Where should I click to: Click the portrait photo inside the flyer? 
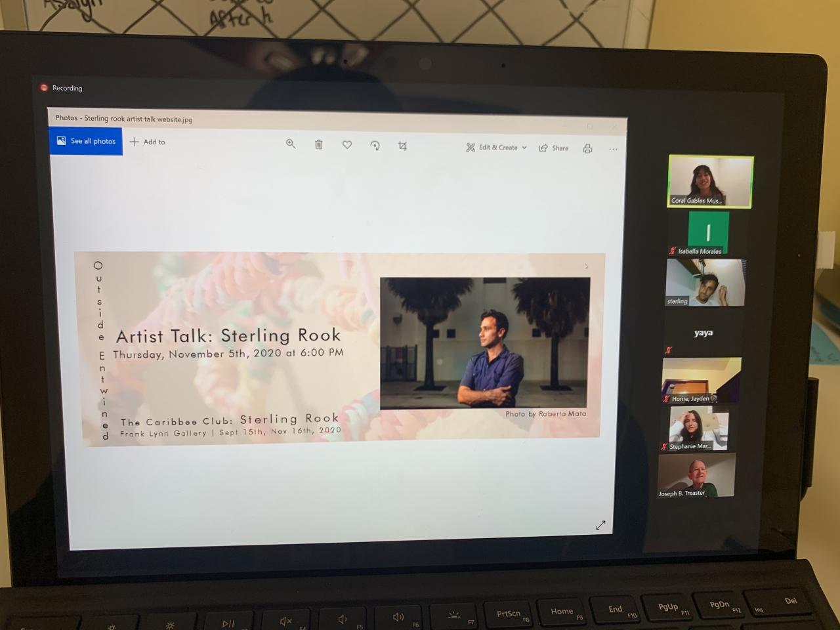tap(484, 343)
